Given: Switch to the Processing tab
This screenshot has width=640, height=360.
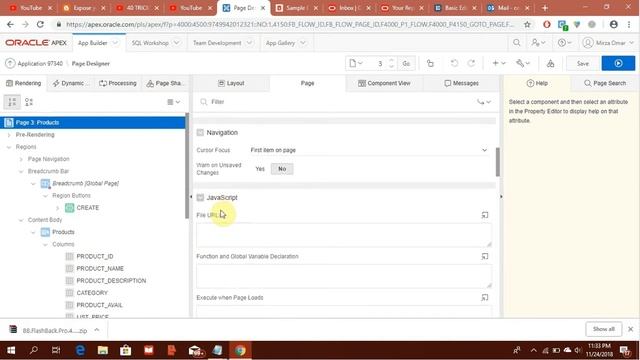Looking at the screenshot, I should 118,83.
